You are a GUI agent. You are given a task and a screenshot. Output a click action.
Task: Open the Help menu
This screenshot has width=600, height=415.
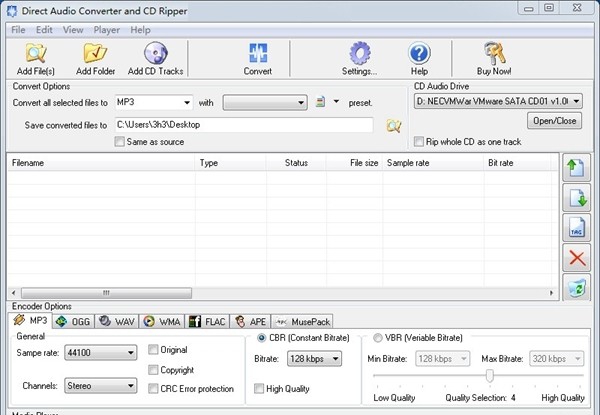point(140,30)
